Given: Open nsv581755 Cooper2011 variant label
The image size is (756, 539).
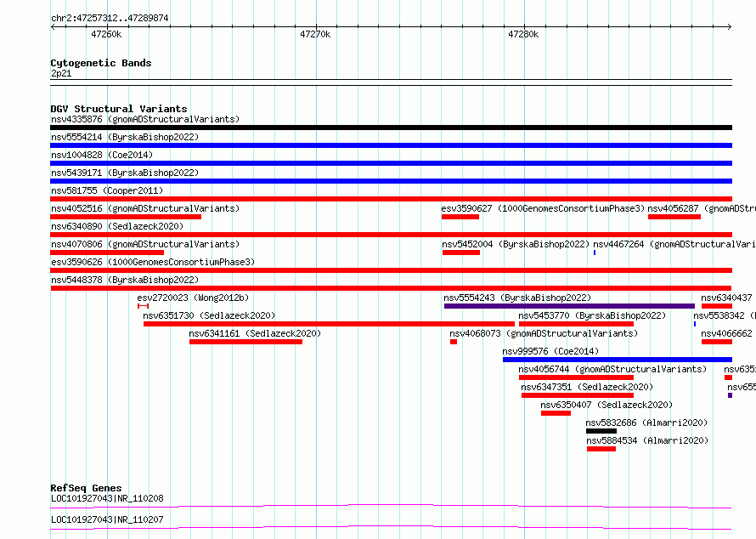Looking at the screenshot, I should (x=107, y=190).
